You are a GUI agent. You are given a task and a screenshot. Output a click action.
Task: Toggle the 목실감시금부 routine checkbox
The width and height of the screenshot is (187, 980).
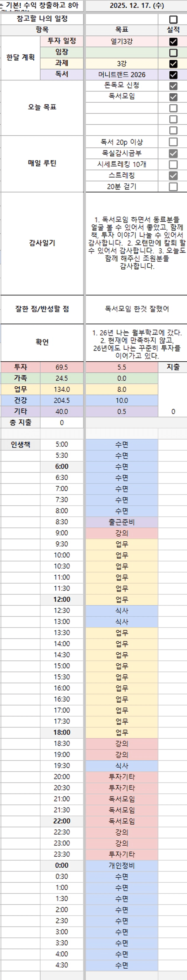173,153
